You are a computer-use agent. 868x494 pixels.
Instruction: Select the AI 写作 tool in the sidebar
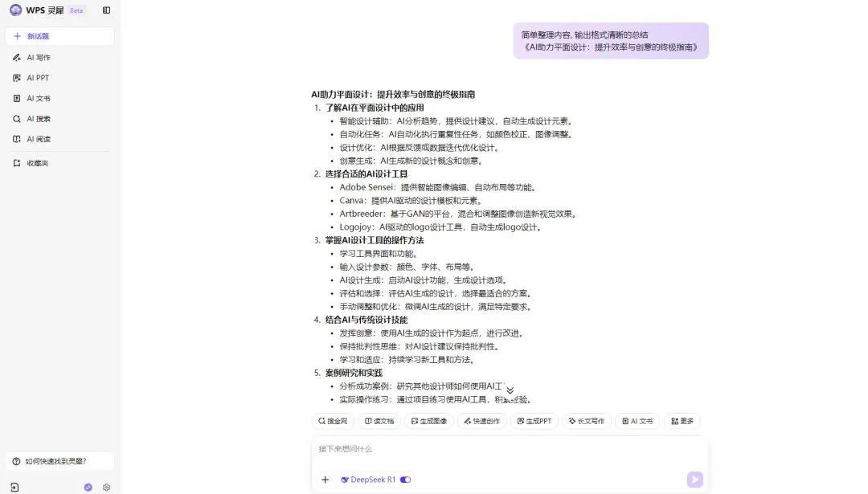pos(35,57)
